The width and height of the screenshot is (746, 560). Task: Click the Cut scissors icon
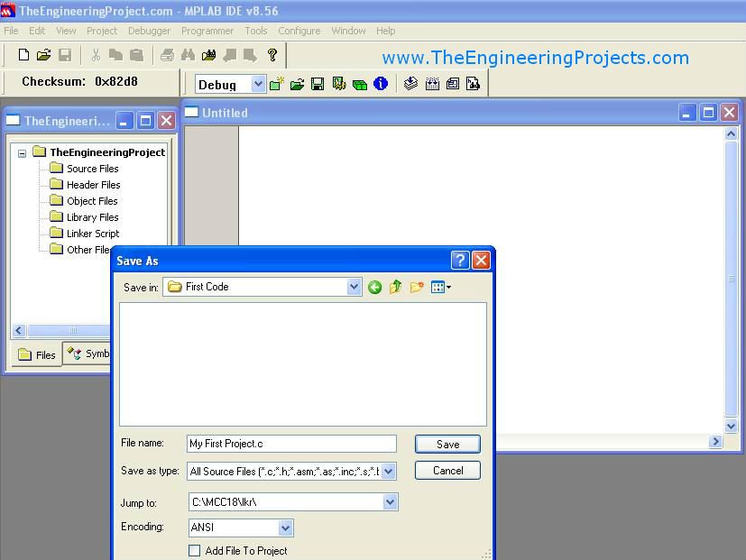click(96, 55)
